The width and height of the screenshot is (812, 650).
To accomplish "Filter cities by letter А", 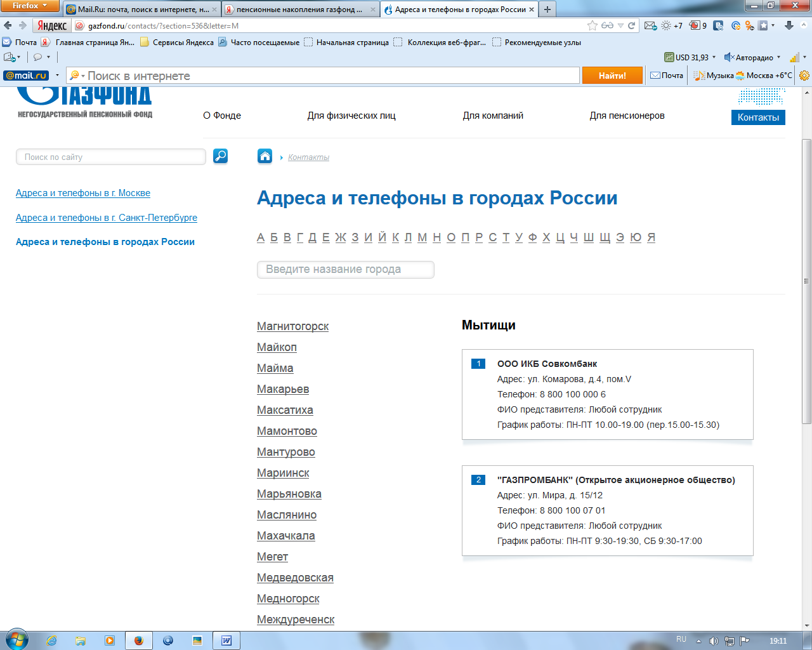I will coord(261,237).
